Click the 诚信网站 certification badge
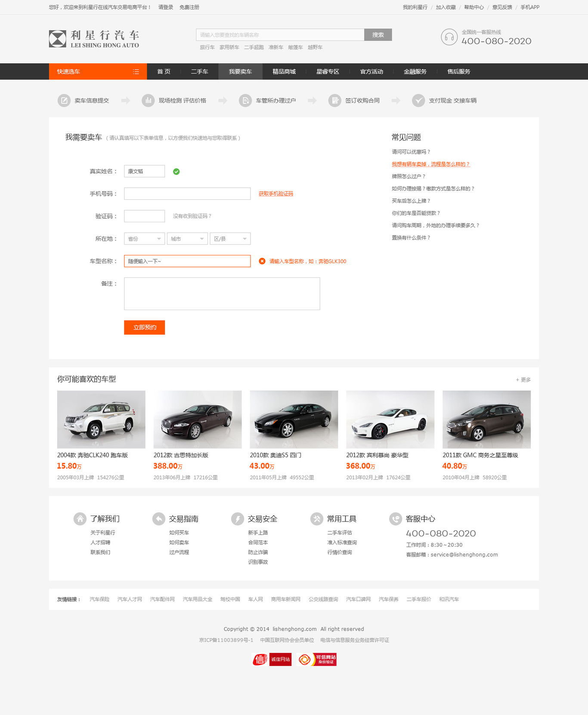The height and width of the screenshot is (715, 588). (272, 659)
